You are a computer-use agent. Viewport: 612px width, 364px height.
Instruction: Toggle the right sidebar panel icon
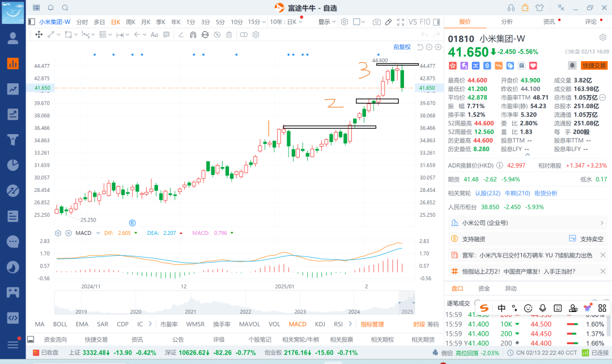click(437, 22)
